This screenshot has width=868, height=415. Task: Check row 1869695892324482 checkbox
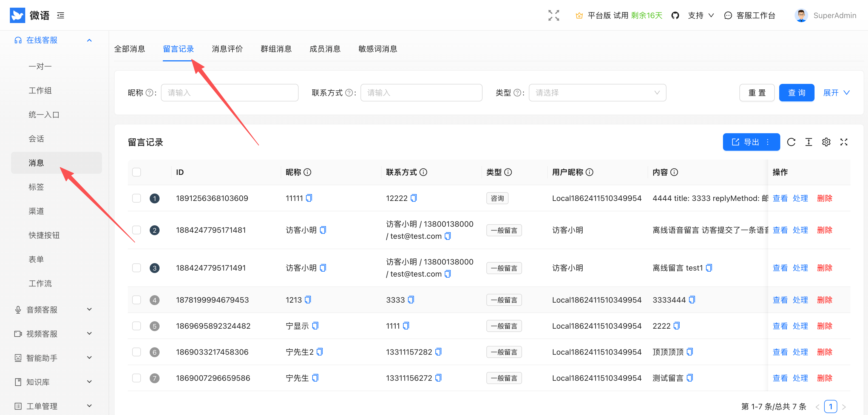137,326
